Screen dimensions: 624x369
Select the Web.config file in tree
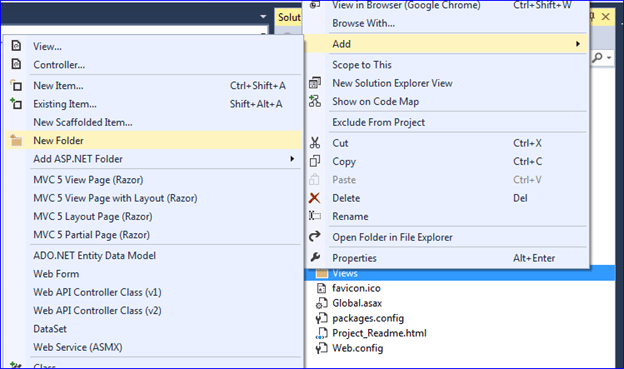[x=357, y=348]
